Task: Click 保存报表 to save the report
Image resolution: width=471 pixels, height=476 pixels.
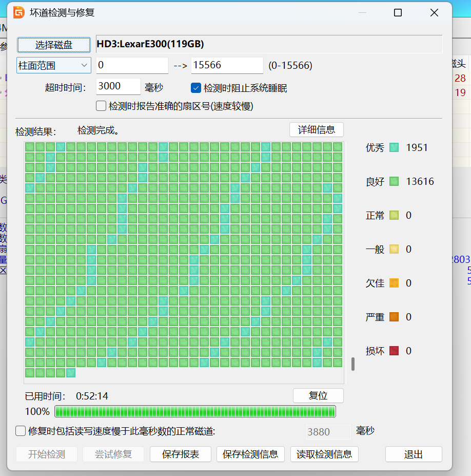Action: [180, 454]
